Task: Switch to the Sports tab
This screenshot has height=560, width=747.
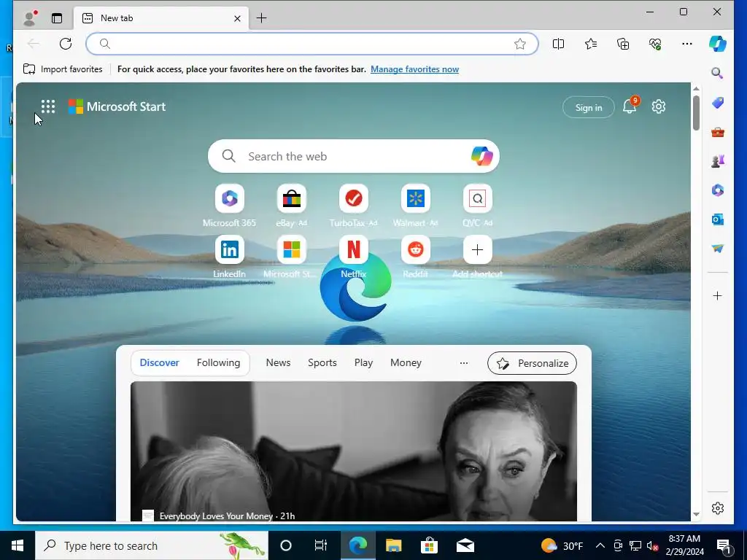Action: point(322,363)
